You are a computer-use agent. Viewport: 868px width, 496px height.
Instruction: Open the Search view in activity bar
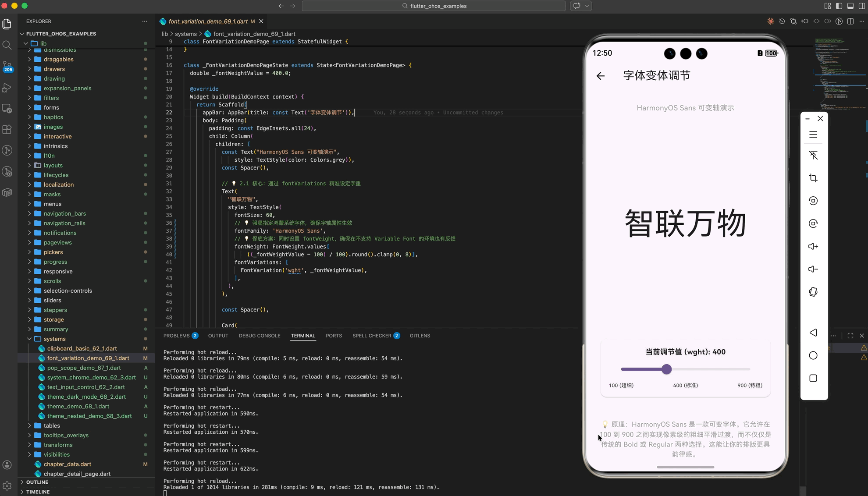(7, 45)
